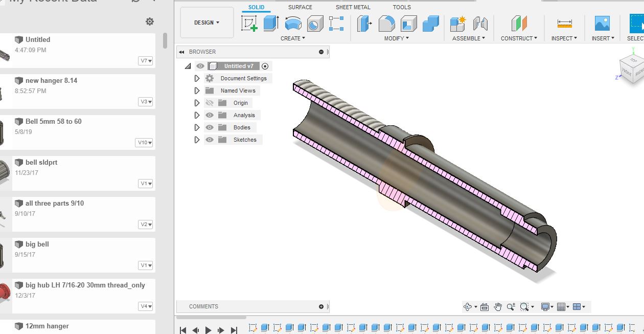The height and width of the screenshot is (334, 644).
Task: Click the Look At icon
Action: tap(485, 307)
